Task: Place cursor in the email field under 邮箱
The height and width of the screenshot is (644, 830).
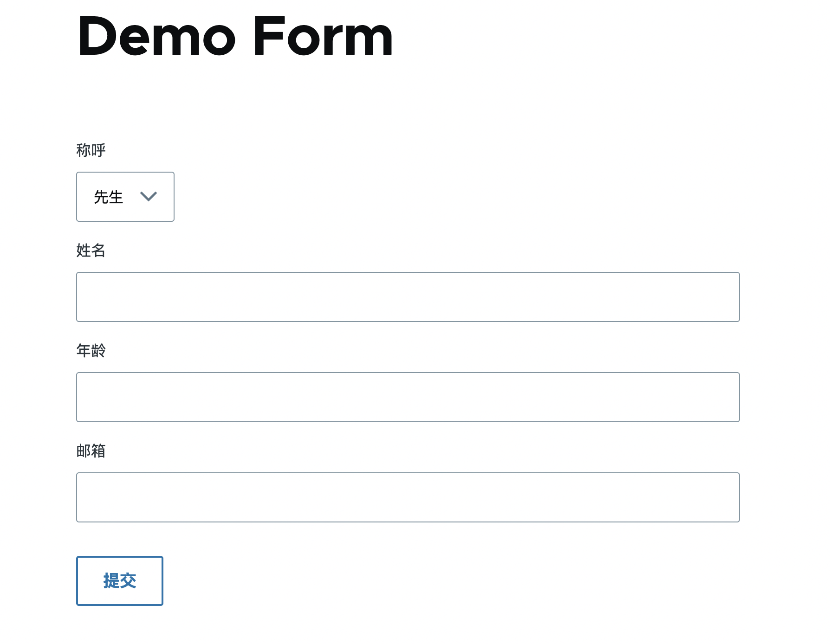Action: [x=408, y=497]
